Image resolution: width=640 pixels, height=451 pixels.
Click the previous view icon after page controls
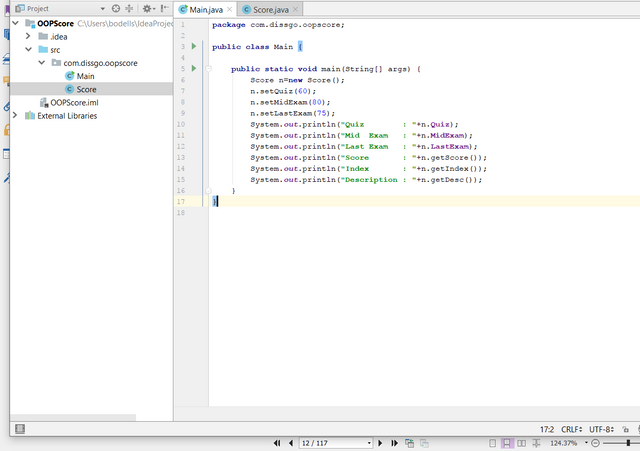coord(409,443)
